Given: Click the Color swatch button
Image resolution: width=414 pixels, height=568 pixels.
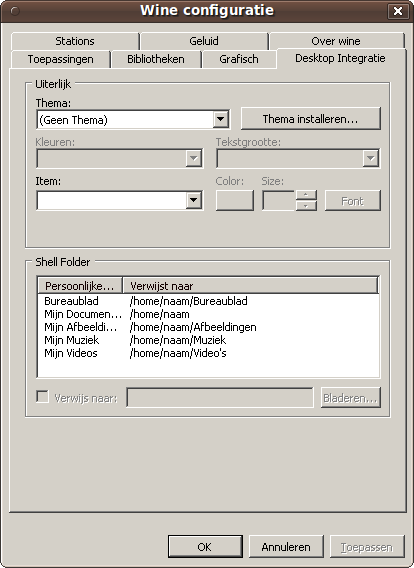Looking at the screenshot, I should point(235,200).
